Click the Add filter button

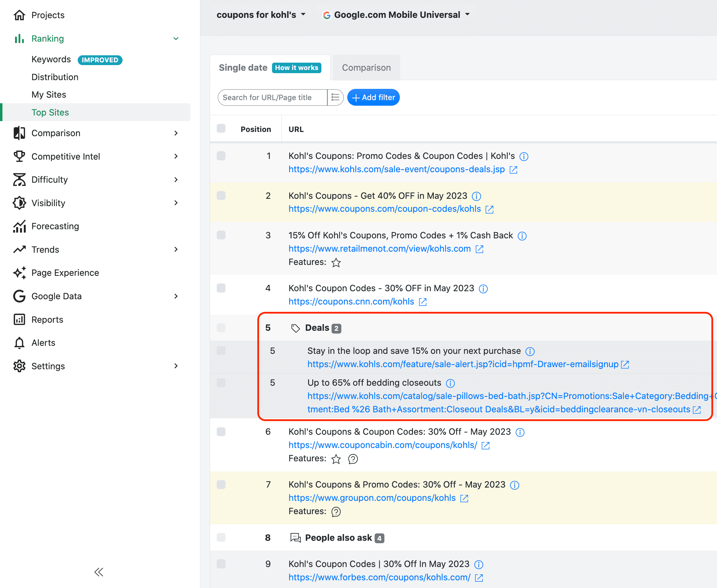coord(373,97)
